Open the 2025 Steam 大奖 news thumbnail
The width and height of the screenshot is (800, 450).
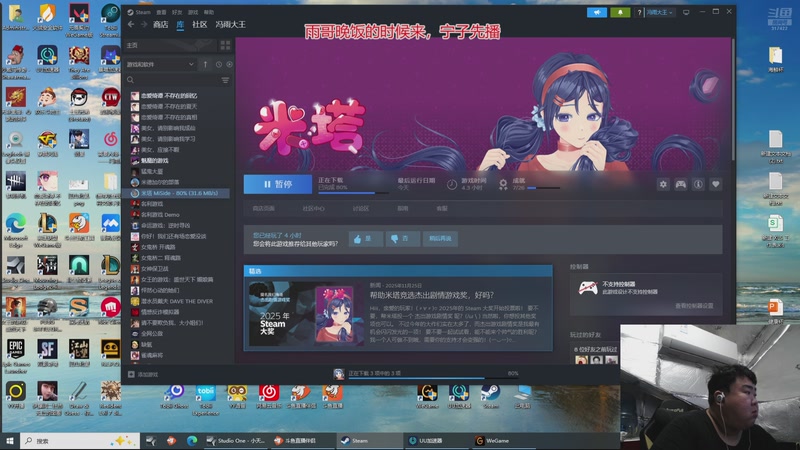(x=306, y=313)
